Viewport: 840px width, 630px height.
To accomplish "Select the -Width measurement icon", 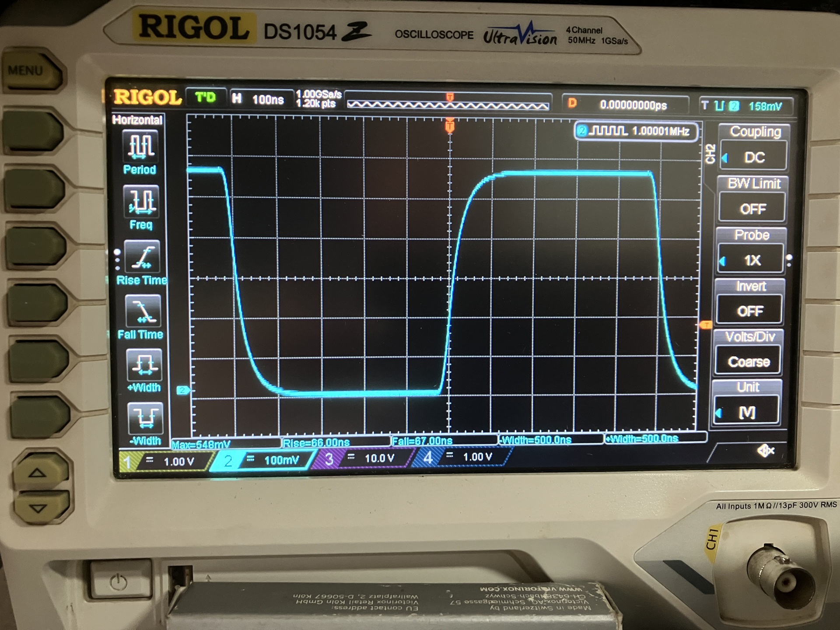I will pos(145,418).
